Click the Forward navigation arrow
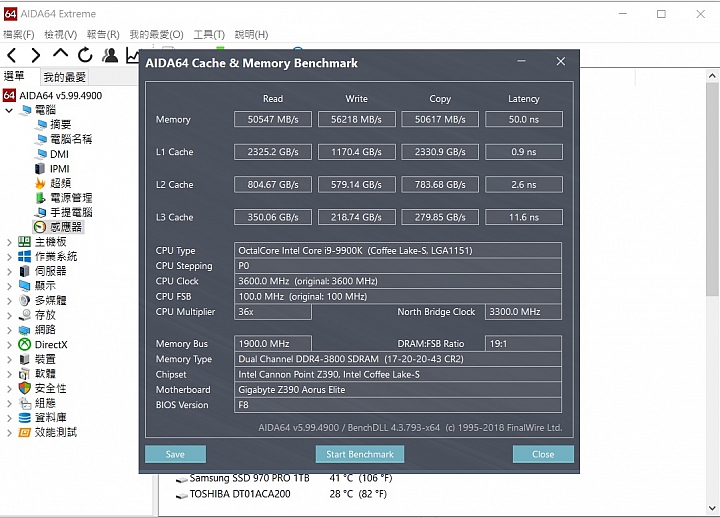Image resolution: width=720 pixels, height=518 pixels. coord(36,56)
